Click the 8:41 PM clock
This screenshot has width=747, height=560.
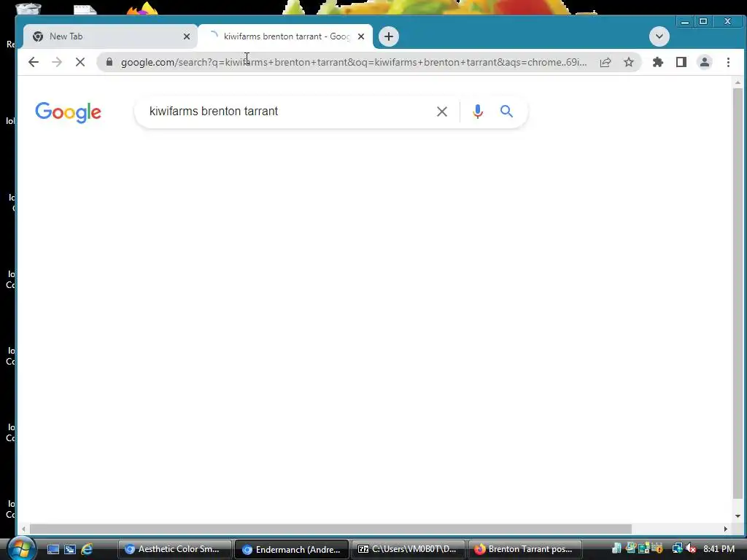point(719,549)
